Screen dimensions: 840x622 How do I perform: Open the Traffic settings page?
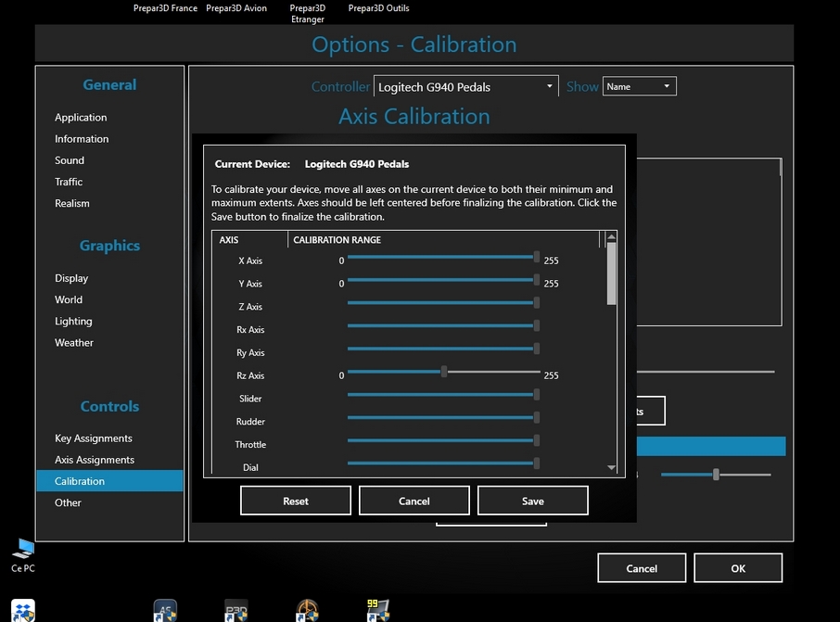69,182
